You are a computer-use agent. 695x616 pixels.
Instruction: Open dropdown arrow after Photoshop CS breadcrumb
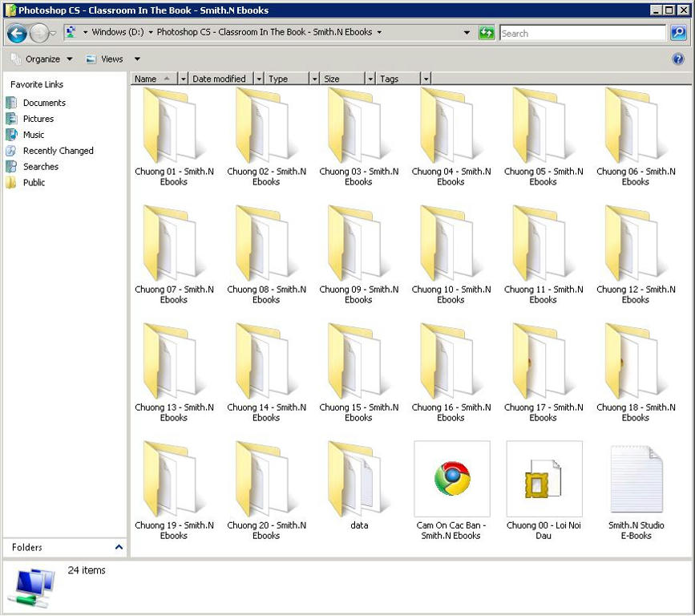coord(379,32)
